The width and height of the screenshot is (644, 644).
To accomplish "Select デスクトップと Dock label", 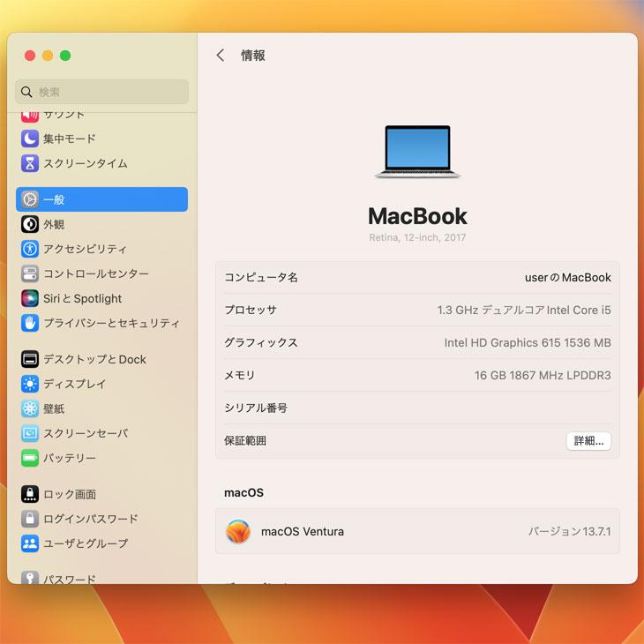I will (x=95, y=359).
